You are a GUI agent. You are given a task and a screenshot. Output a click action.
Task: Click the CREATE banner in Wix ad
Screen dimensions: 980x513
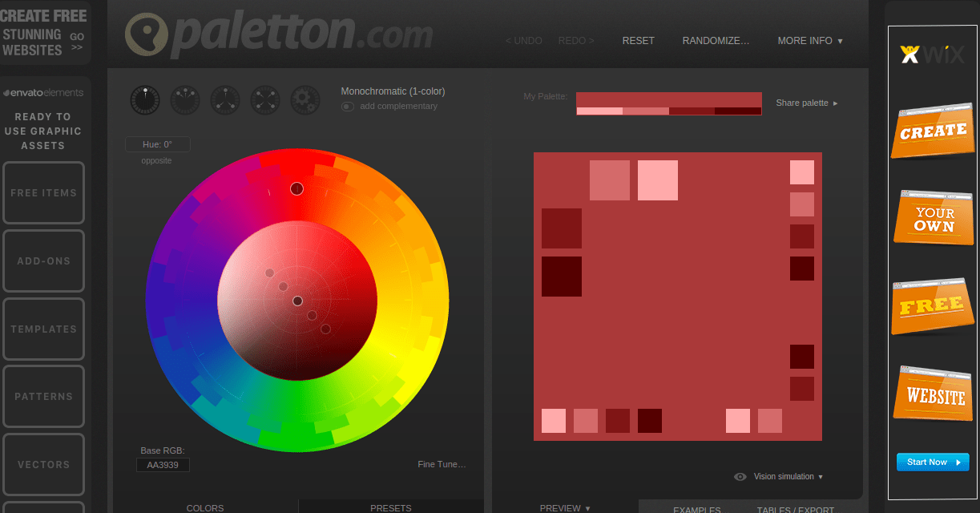coord(932,131)
